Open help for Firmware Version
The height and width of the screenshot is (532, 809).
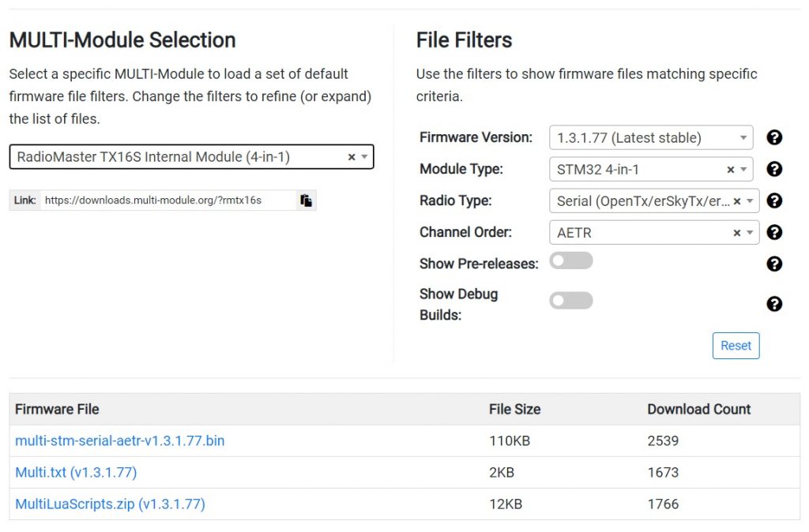(774, 137)
